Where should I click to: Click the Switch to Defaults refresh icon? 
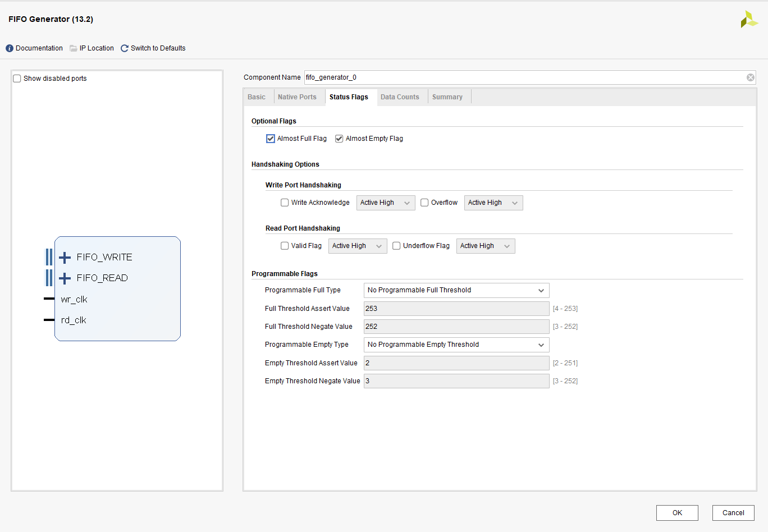tap(125, 48)
